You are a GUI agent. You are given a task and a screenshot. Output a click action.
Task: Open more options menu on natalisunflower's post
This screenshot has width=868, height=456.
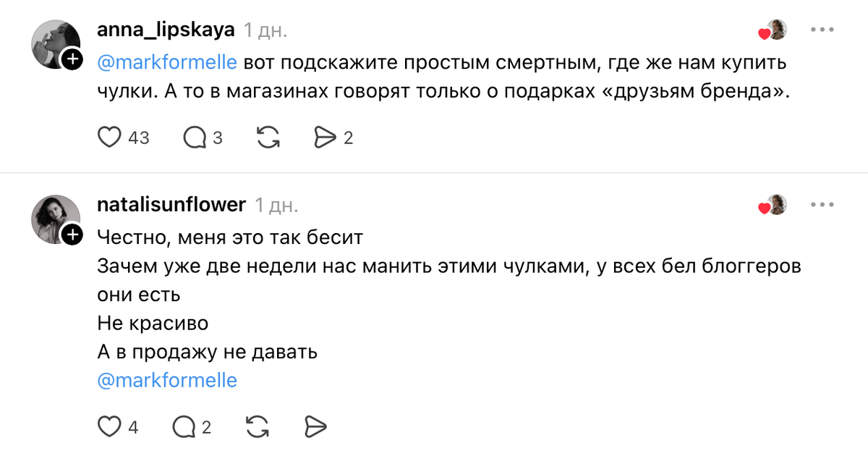(x=822, y=205)
